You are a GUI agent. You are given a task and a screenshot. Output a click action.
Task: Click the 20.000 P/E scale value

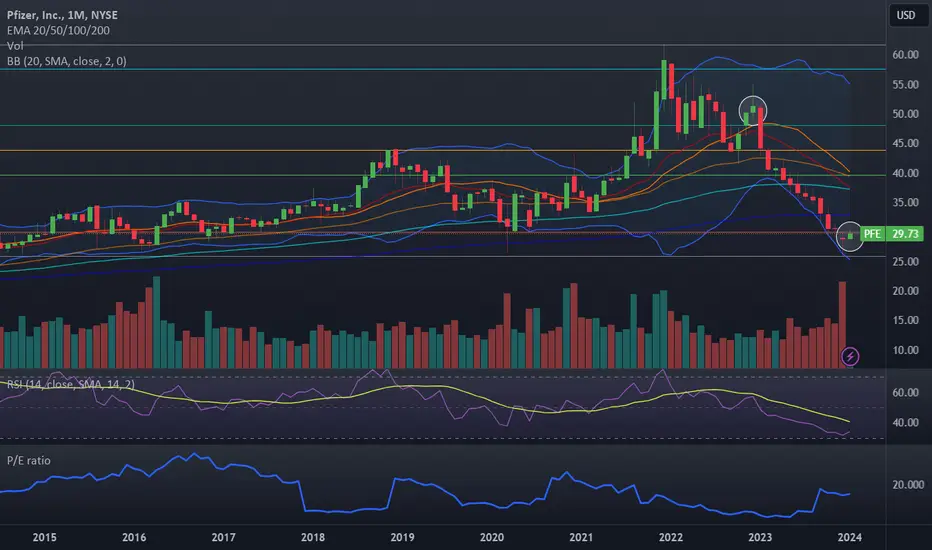pos(908,485)
